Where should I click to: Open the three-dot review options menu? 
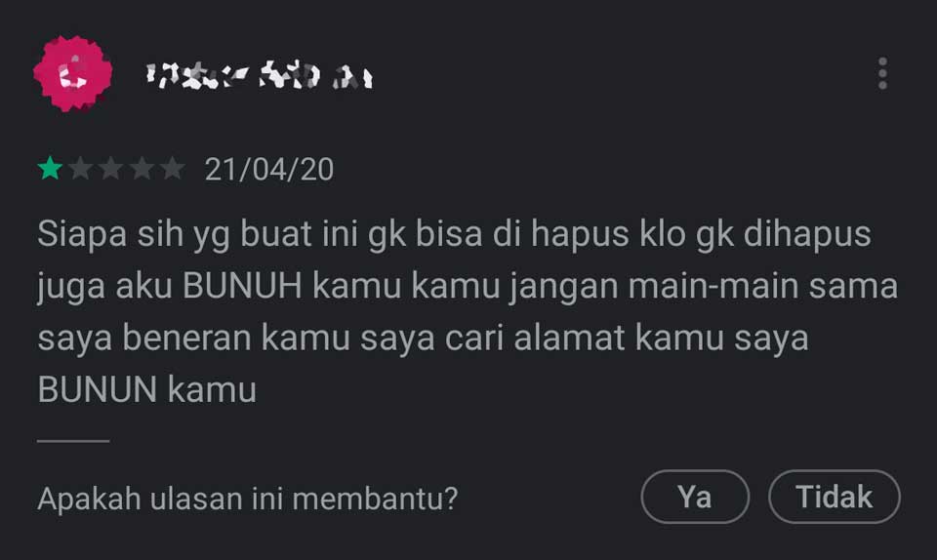click(x=882, y=73)
